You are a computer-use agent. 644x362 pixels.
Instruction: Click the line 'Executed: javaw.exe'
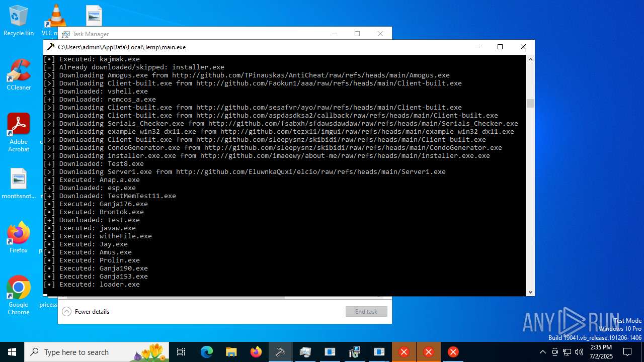tap(90, 228)
